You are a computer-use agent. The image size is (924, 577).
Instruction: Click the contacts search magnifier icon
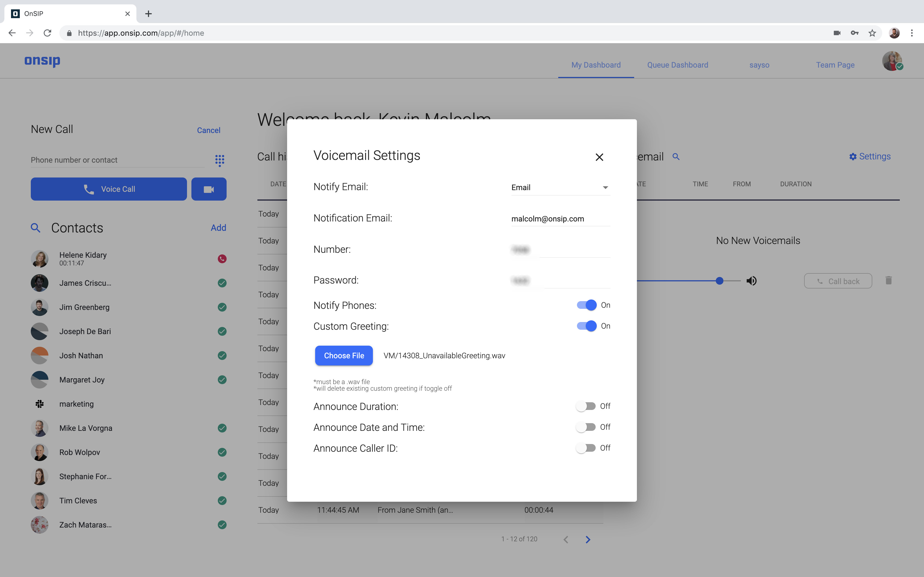tap(36, 227)
